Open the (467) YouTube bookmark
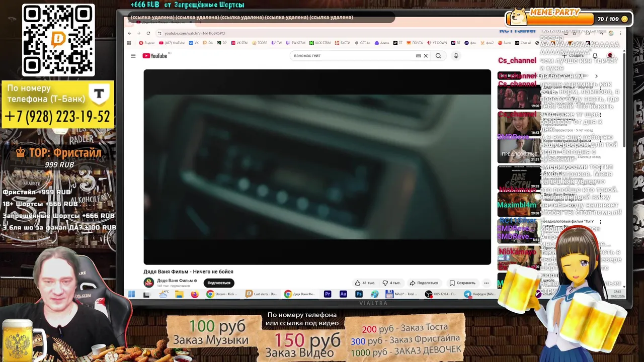Screen dimensions: 644x362 tap(172, 43)
